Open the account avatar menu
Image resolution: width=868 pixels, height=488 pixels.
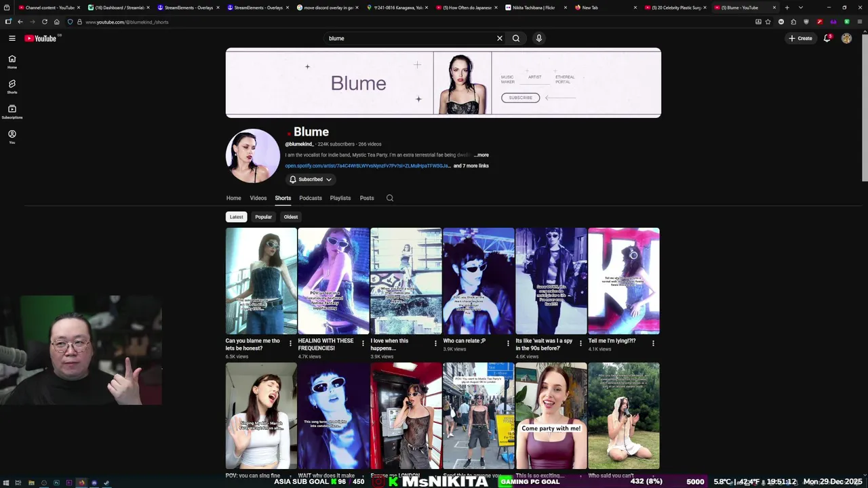click(846, 38)
